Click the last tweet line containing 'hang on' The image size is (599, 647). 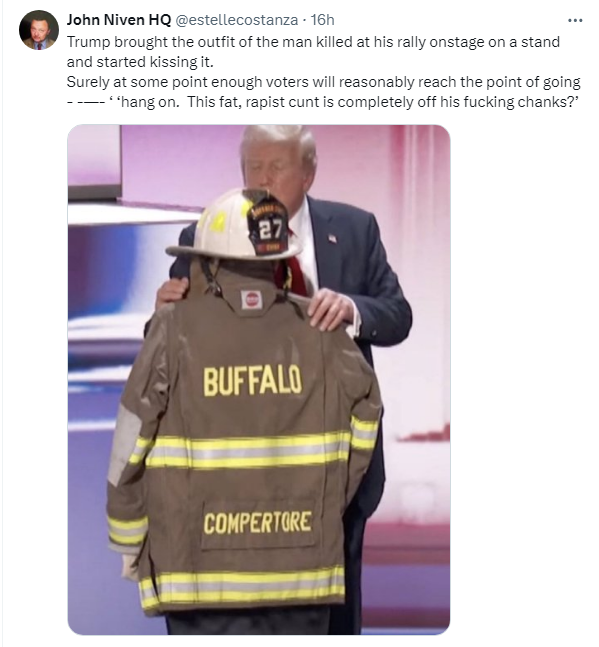point(323,102)
